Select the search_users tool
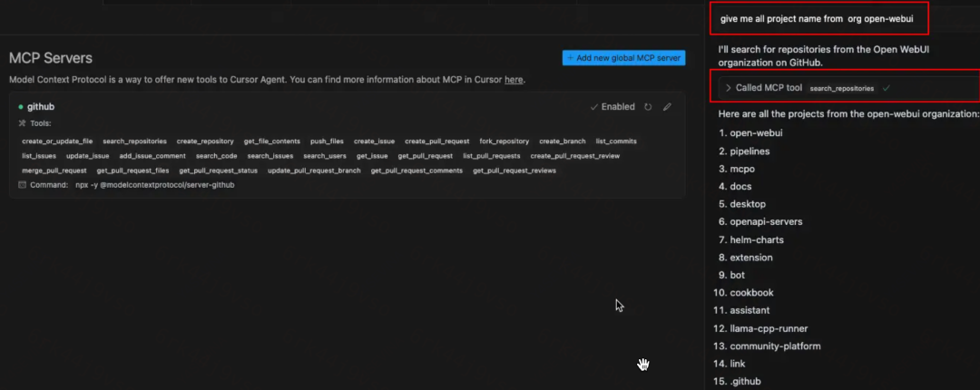 click(324, 156)
